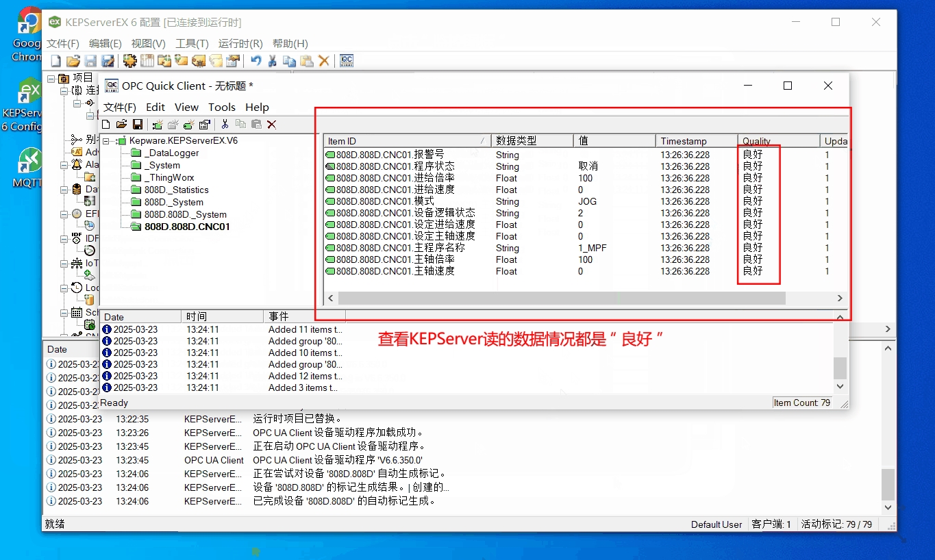Collapse Kepware.KEPServerEX.V6 tree node
The image size is (935, 560).
click(x=106, y=141)
